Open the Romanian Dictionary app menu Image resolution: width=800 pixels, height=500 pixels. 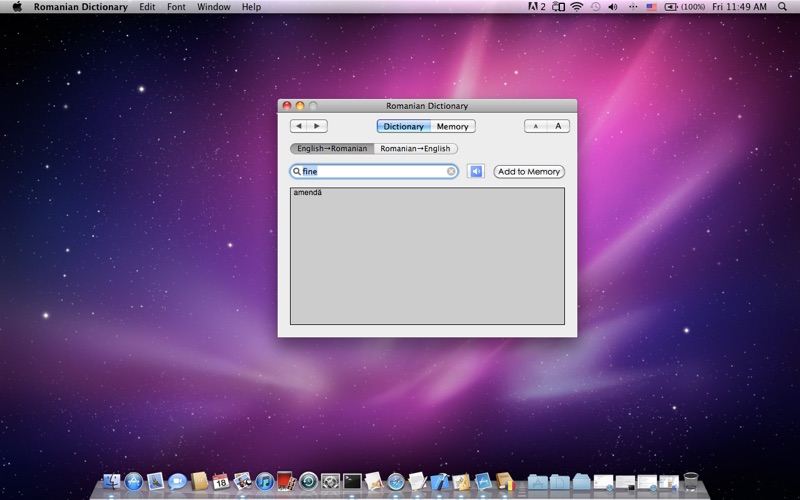point(81,7)
